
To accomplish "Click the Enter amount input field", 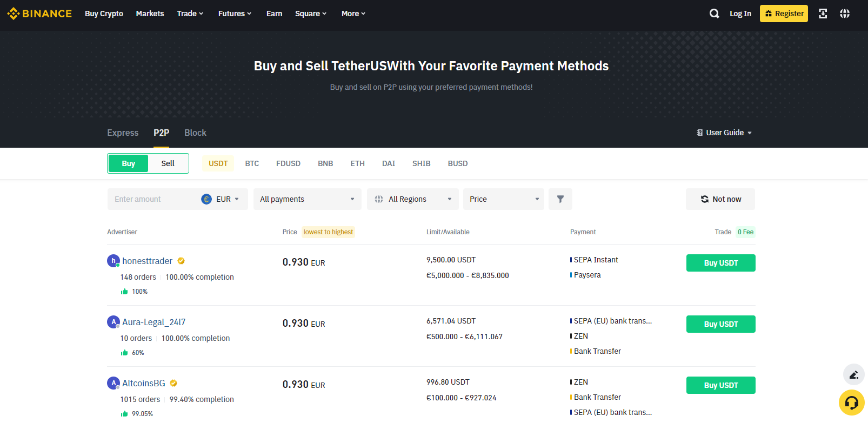I will (x=154, y=199).
